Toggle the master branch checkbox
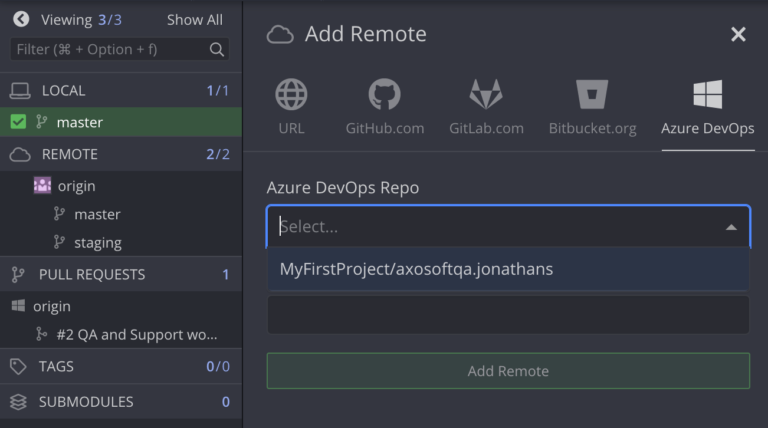Image resolution: width=768 pixels, height=428 pixels. (x=18, y=122)
